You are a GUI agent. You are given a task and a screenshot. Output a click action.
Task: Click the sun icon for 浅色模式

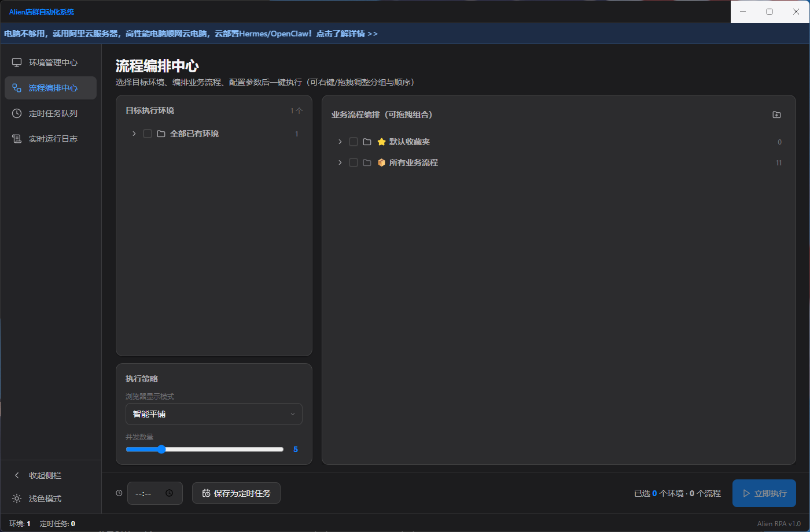pyautogui.click(x=17, y=498)
